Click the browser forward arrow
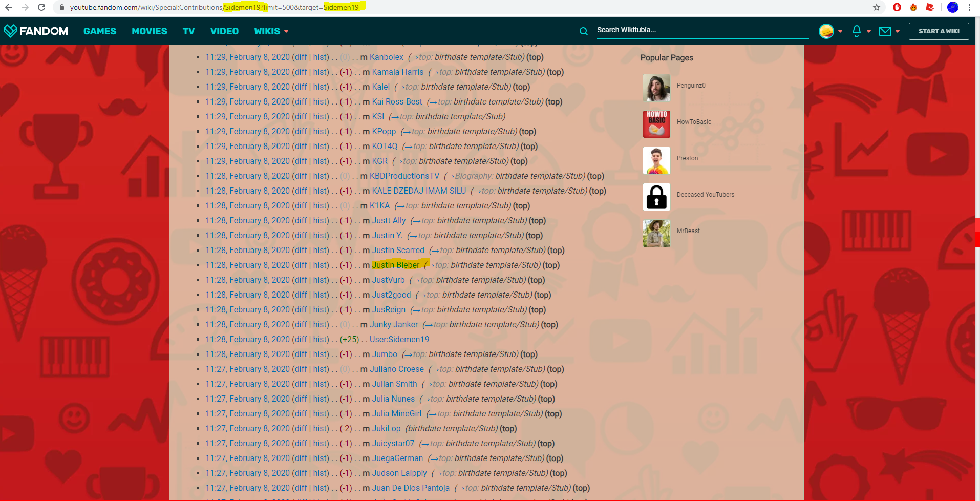Image resolution: width=980 pixels, height=501 pixels. [25, 7]
